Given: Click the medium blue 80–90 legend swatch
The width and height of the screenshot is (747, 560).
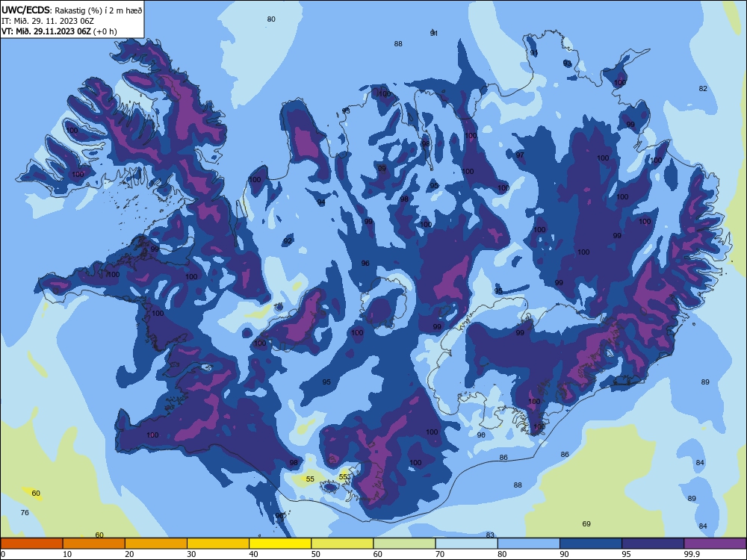Looking at the screenshot, I should pos(529,544).
